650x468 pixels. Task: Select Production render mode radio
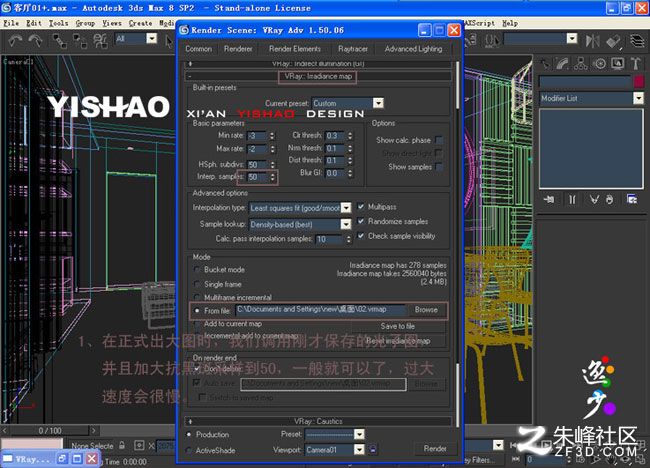point(189,434)
